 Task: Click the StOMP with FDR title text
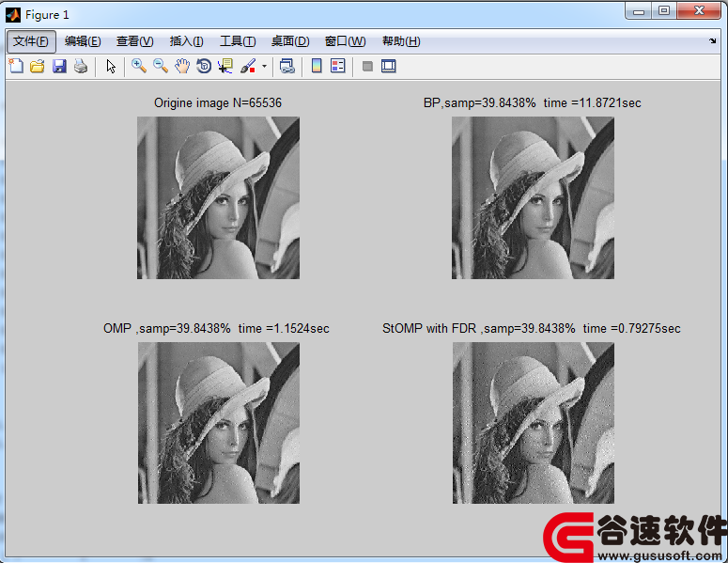pos(531,328)
